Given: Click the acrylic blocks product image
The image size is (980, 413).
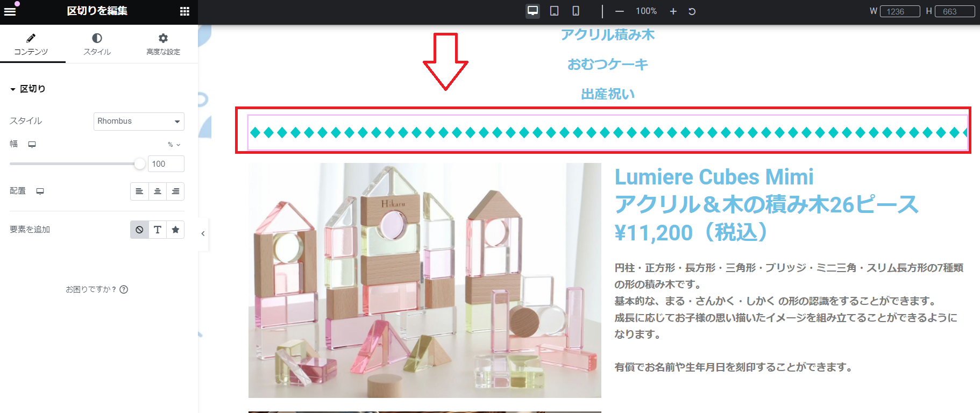Looking at the screenshot, I should coord(425,280).
